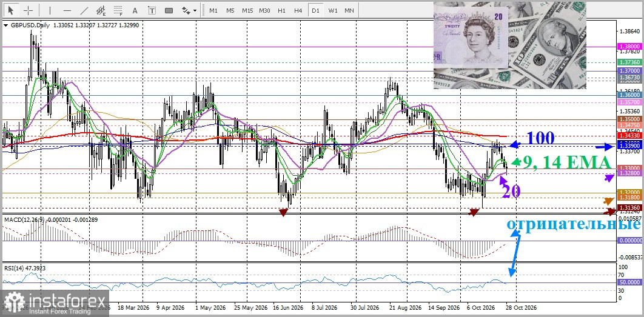Pick the Draw Horizontal Line tool
Image resolution: width=644 pixels, height=317 pixels.
[x=67, y=10]
